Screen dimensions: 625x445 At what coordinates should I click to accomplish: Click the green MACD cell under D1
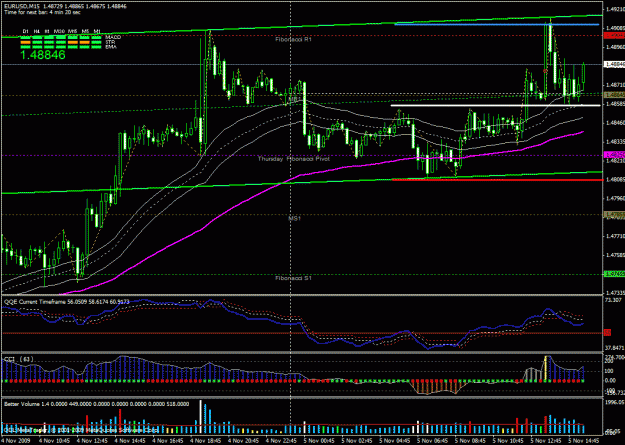pyautogui.click(x=26, y=37)
